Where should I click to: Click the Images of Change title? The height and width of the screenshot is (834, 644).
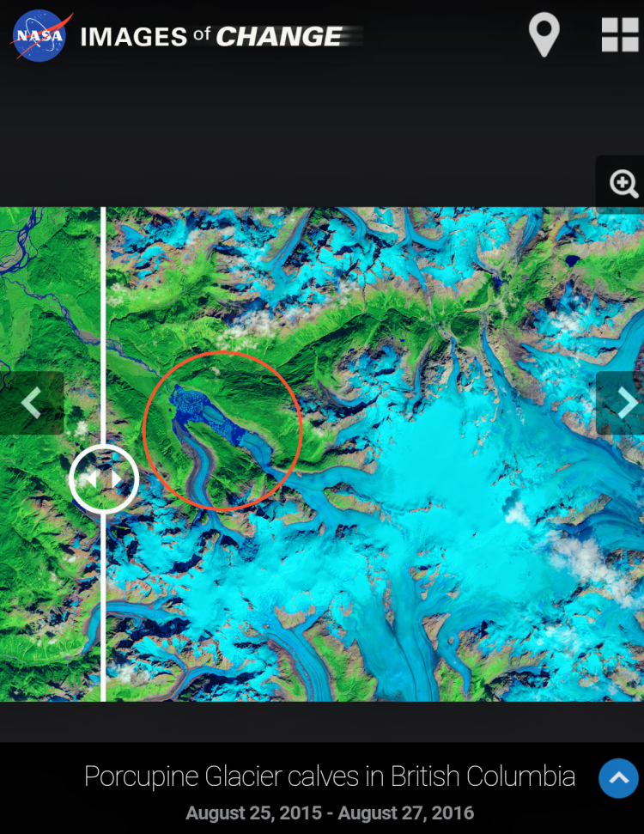point(211,37)
